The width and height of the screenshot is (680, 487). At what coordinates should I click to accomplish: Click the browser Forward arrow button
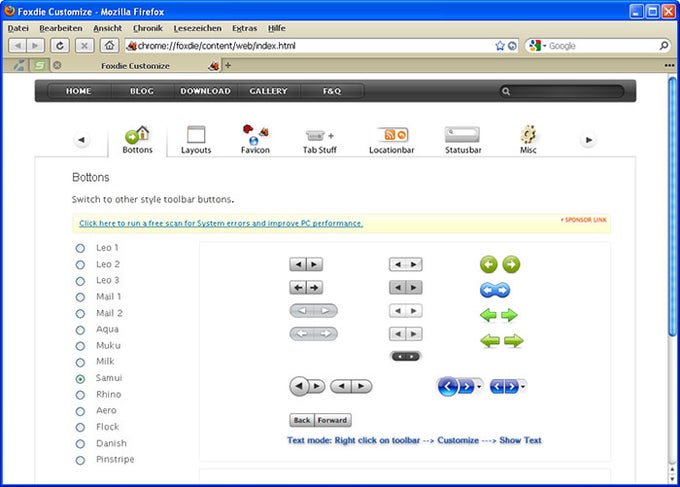[35, 46]
